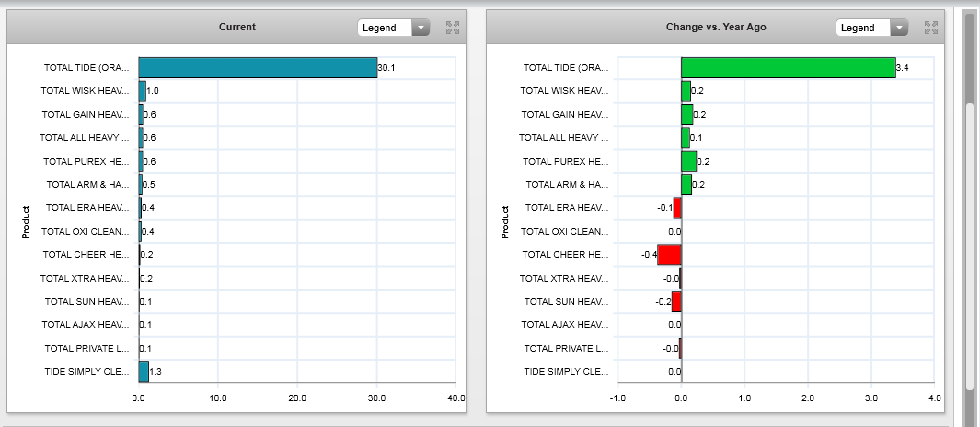Click the red TOTAL ERA bar showing -0.1
Screen dimensions: 980x427
(677, 207)
